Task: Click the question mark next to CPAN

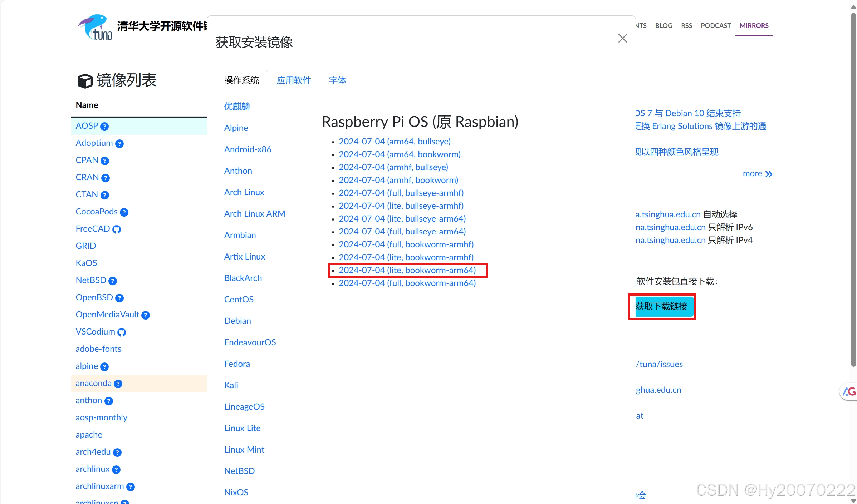Action: pyautogui.click(x=105, y=161)
